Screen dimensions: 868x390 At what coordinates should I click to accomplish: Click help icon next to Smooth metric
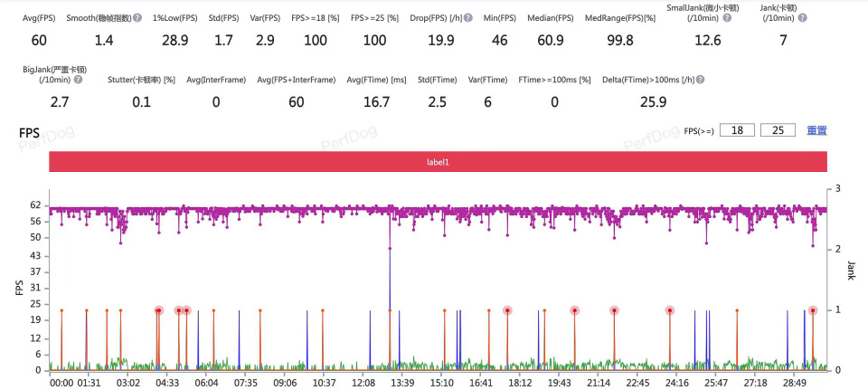click(x=137, y=18)
